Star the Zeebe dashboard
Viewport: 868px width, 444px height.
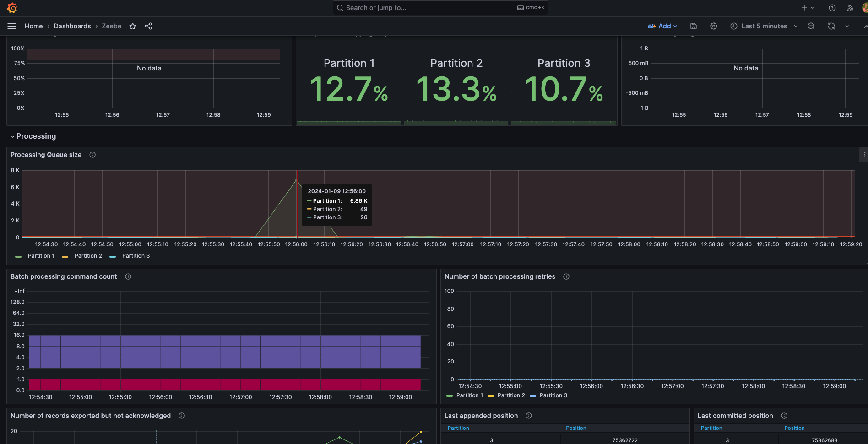(133, 26)
